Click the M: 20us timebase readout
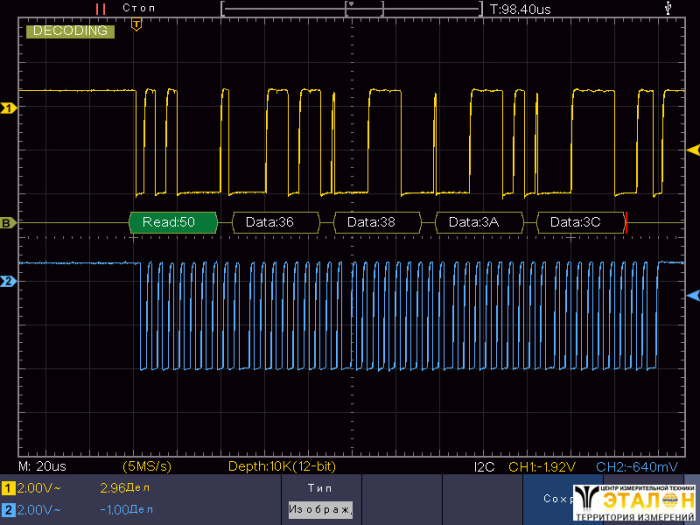The width and height of the screenshot is (700, 525). click(x=44, y=467)
